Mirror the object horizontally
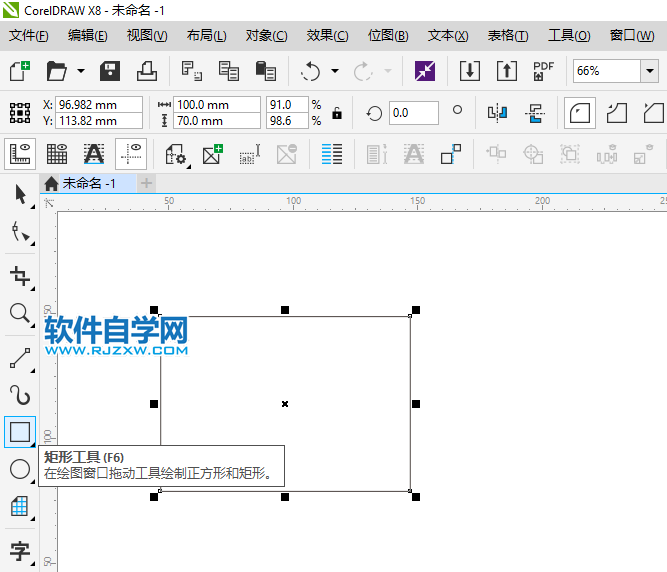The width and height of the screenshot is (667, 572). (497, 113)
